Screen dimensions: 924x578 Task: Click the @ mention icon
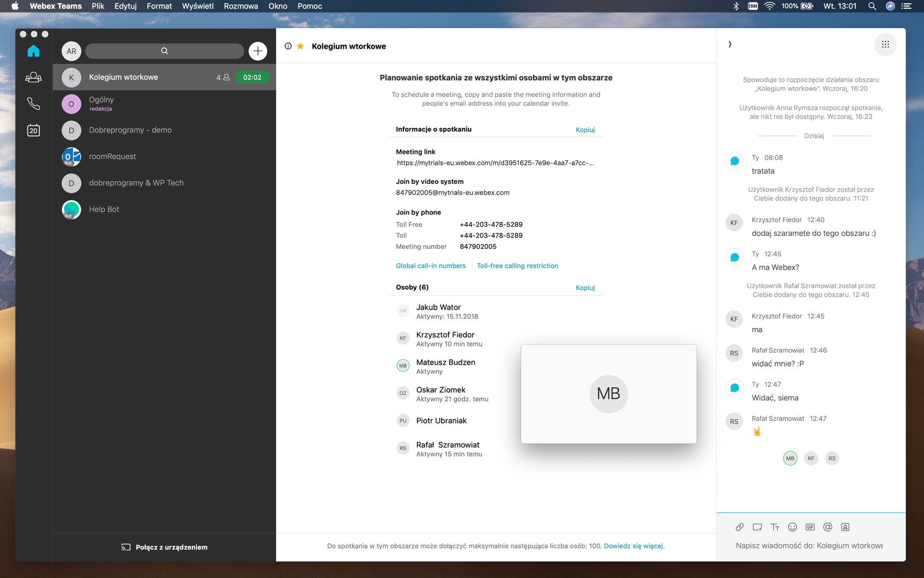click(828, 527)
